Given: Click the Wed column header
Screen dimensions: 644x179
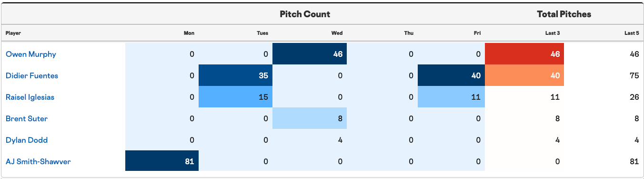Looking at the screenshot, I should click(337, 33).
